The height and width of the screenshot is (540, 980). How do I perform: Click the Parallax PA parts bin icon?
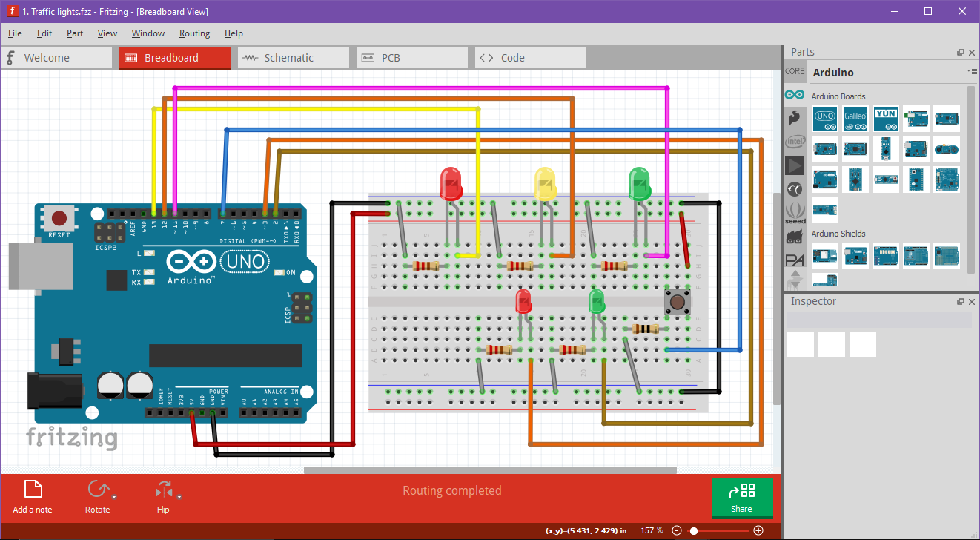pyautogui.click(x=795, y=259)
